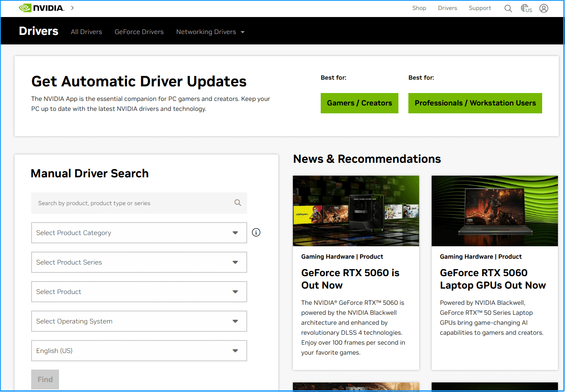
Task: Open the Select Product dropdown
Action: 139,292
